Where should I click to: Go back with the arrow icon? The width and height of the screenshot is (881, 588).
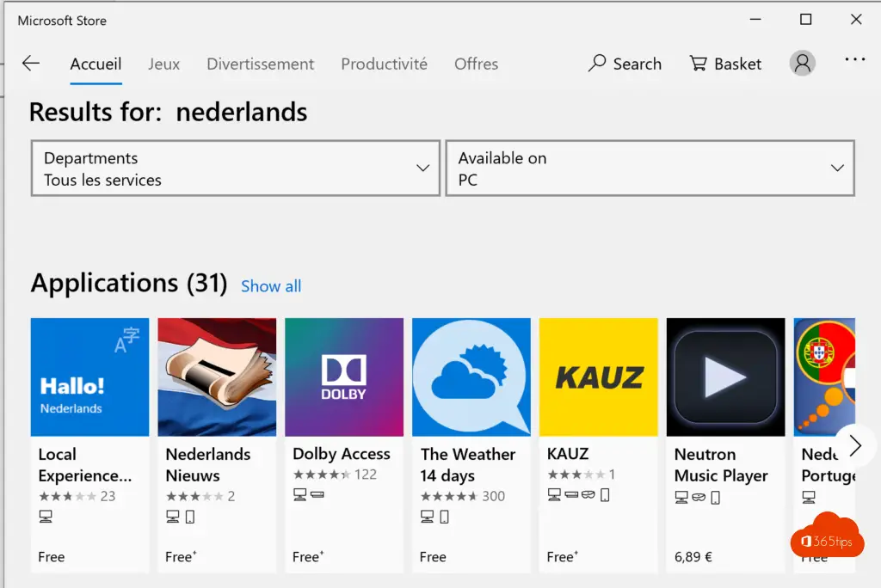click(x=31, y=64)
